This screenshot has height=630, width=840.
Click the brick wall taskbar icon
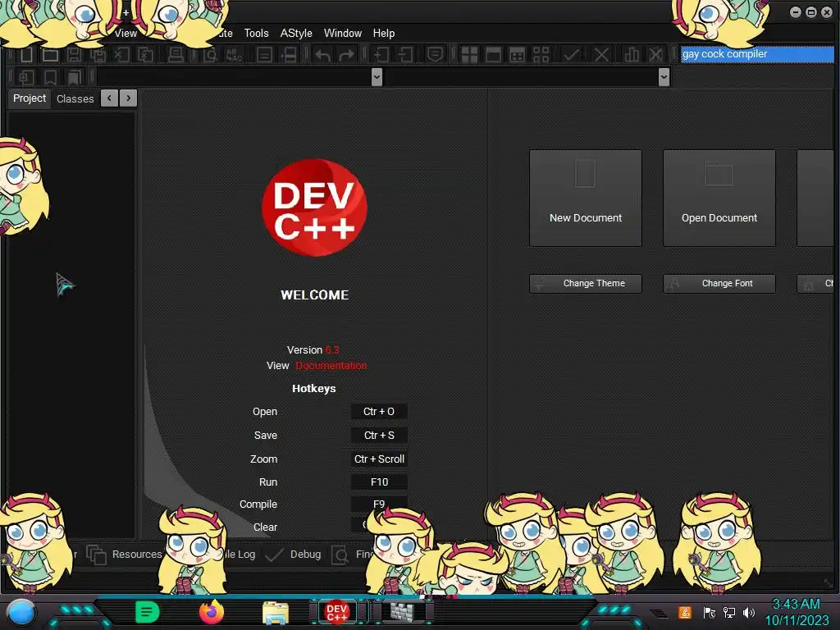point(402,612)
